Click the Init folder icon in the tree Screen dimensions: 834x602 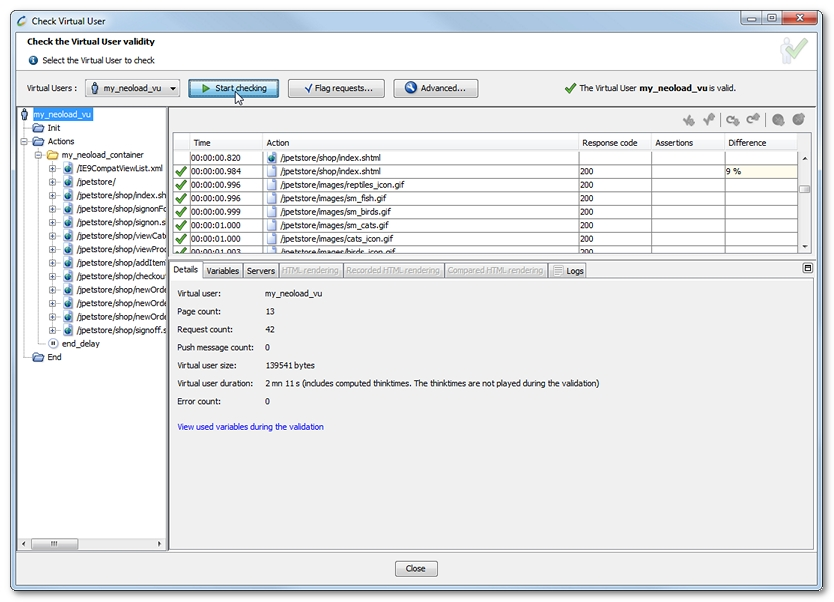[x=38, y=128]
